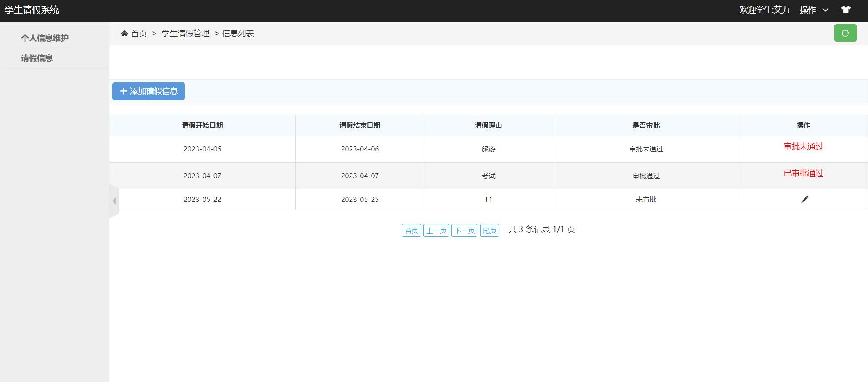
Task: Click the end date cell of the 旅游 row
Action: click(360, 149)
